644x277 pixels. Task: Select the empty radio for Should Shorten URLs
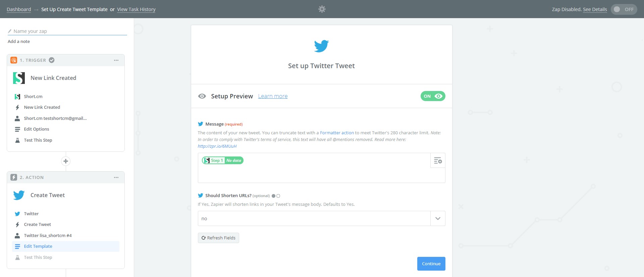click(279, 195)
